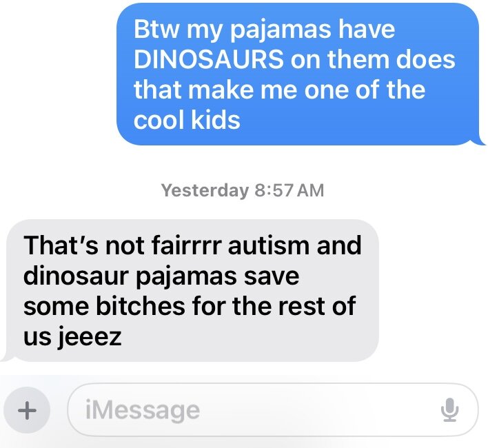This screenshot has width=488, height=448.
Task: Tap the microphone dictation icon
Action: (x=449, y=409)
